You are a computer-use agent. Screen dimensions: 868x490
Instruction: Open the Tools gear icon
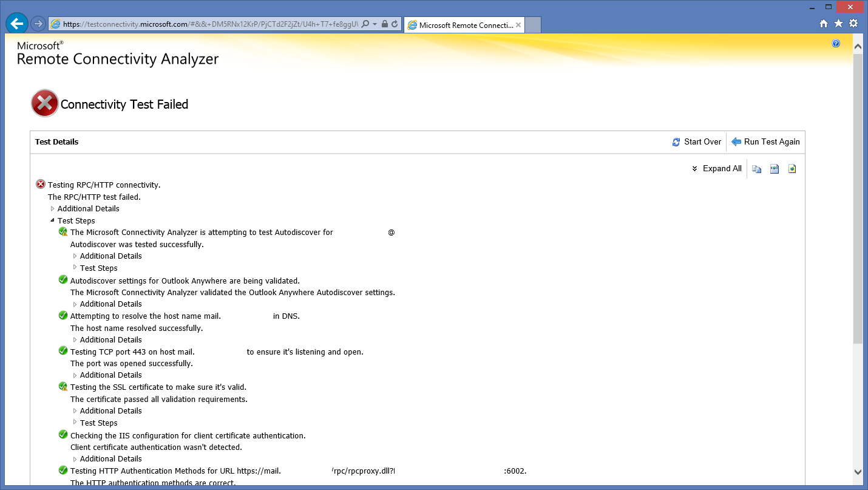point(853,24)
